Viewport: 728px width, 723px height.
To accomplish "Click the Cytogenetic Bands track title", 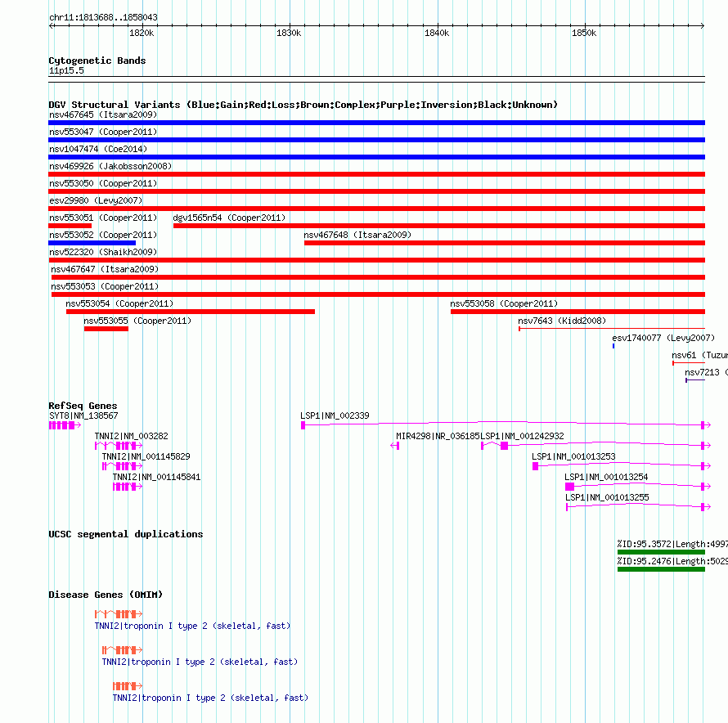I will 97,61.
